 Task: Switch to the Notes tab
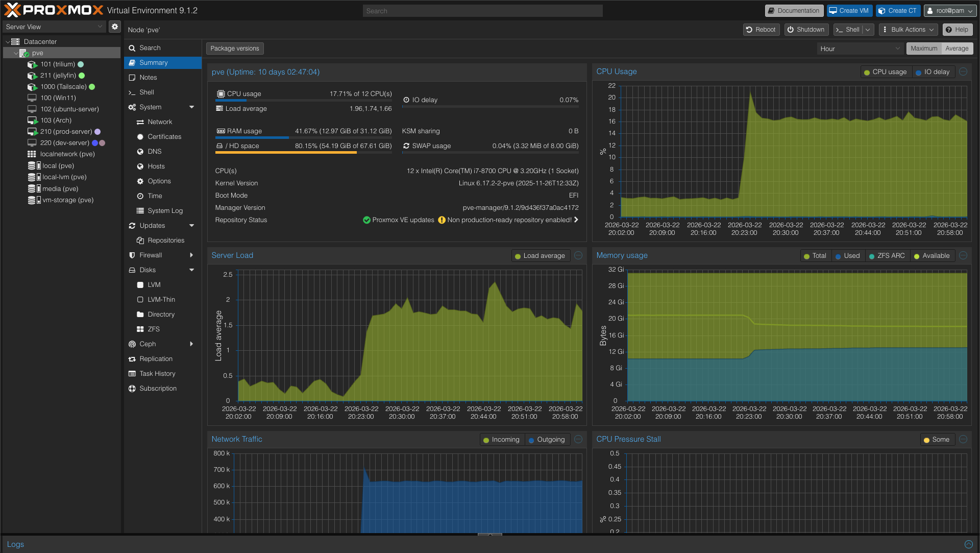(x=148, y=77)
